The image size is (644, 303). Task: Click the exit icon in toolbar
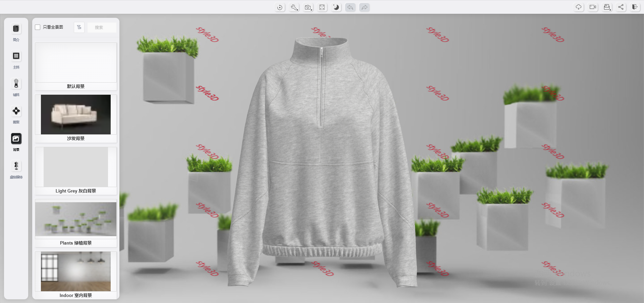click(x=635, y=7)
